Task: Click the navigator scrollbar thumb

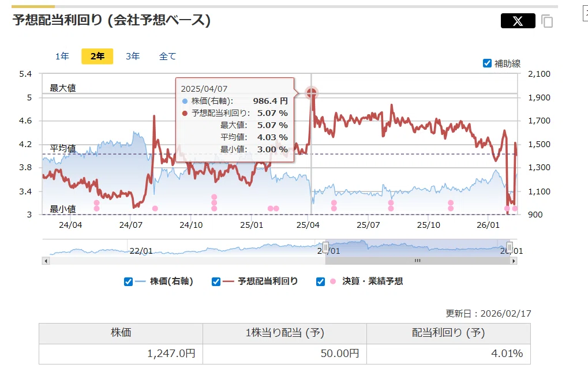Action: pos(417,261)
